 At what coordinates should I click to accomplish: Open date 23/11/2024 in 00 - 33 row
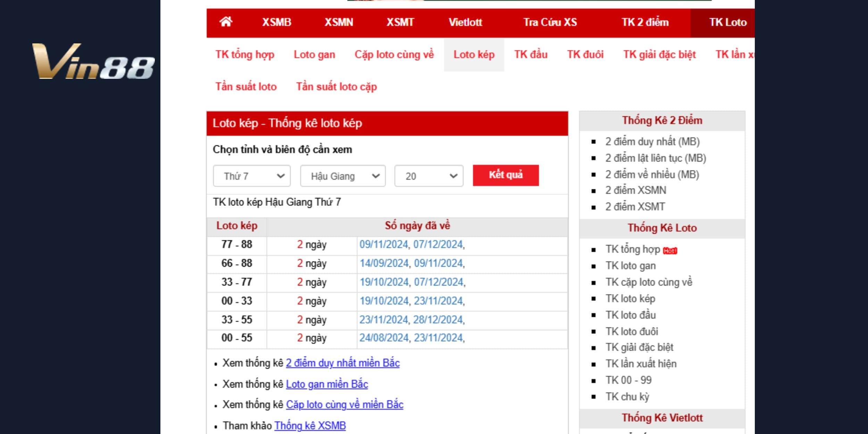click(x=439, y=301)
